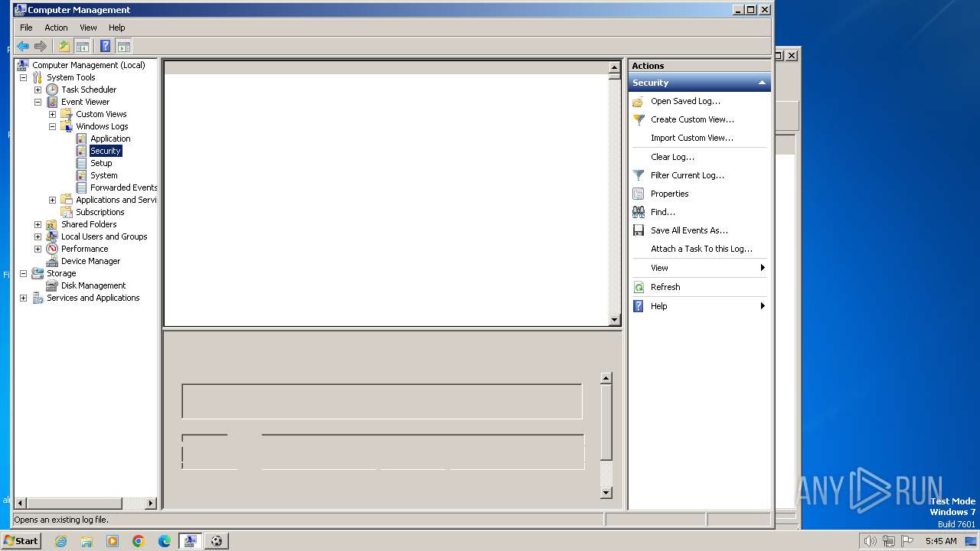
Task: Expand the Task Scheduler node
Action: pyautogui.click(x=38, y=90)
